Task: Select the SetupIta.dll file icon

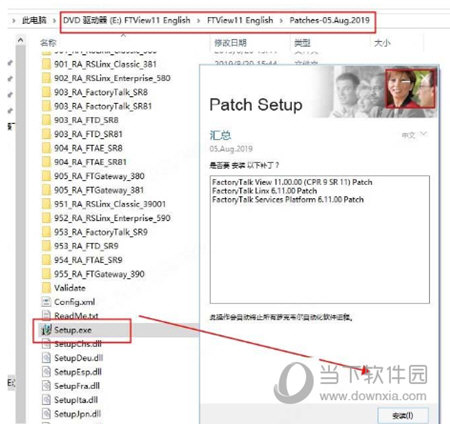Action: click(46, 400)
